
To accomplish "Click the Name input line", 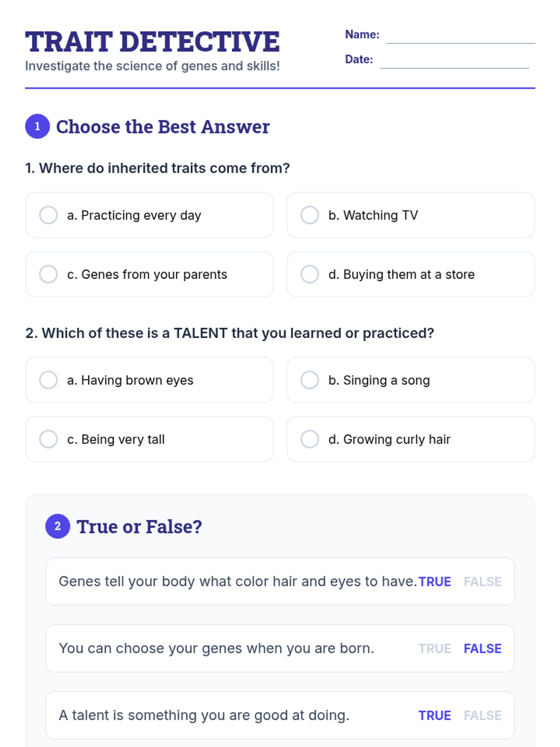I will pyautogui.click(x=460, y=36).
